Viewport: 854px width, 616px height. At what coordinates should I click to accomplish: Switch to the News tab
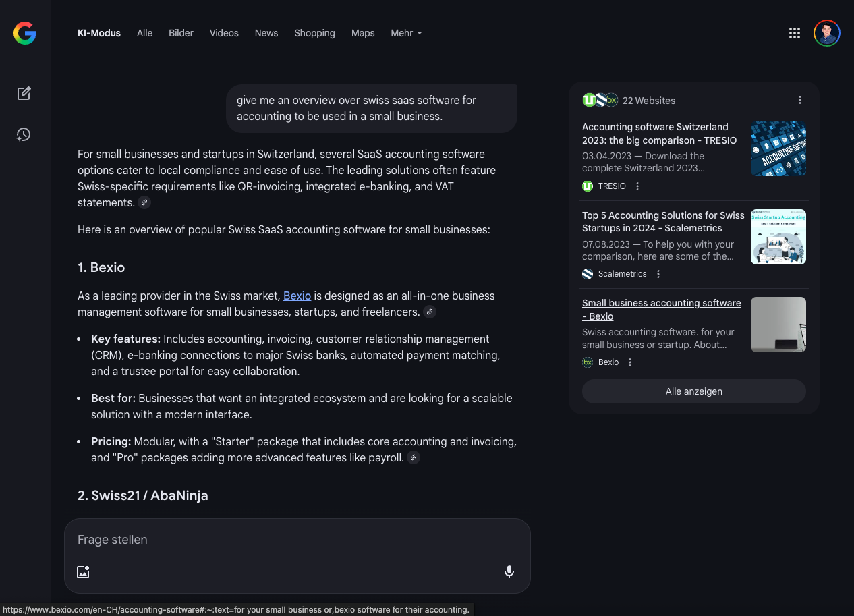tap(266, 33)
